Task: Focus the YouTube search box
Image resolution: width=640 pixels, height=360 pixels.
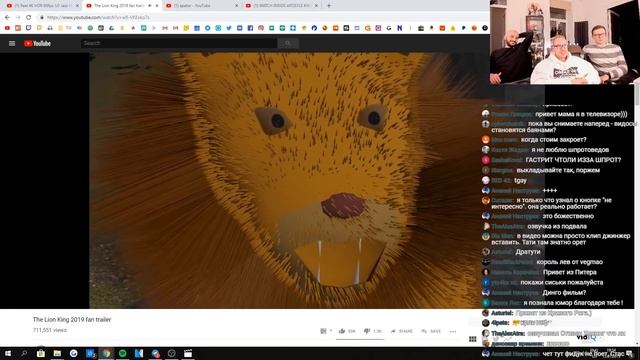Action: [179, 43]
